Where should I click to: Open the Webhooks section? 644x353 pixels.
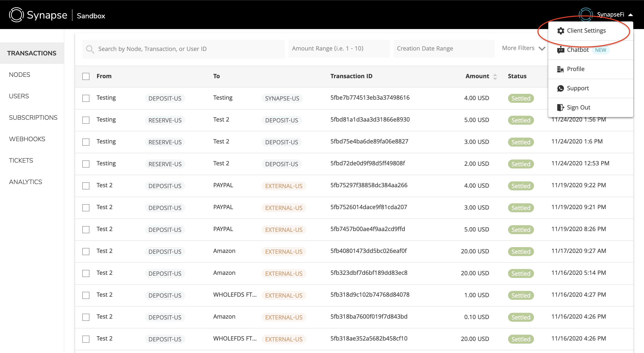tap(27, 139)
